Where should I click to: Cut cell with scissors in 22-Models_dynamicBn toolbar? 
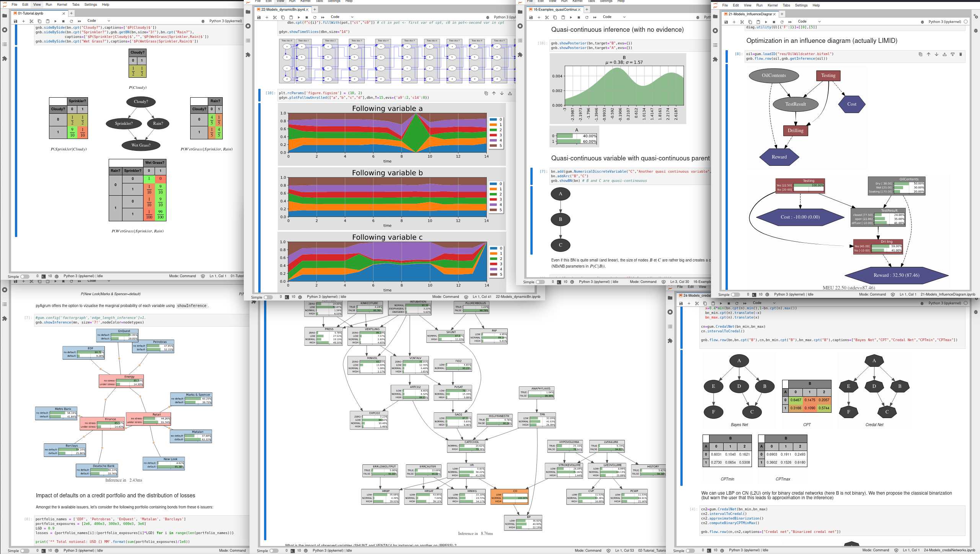[275, 17]
